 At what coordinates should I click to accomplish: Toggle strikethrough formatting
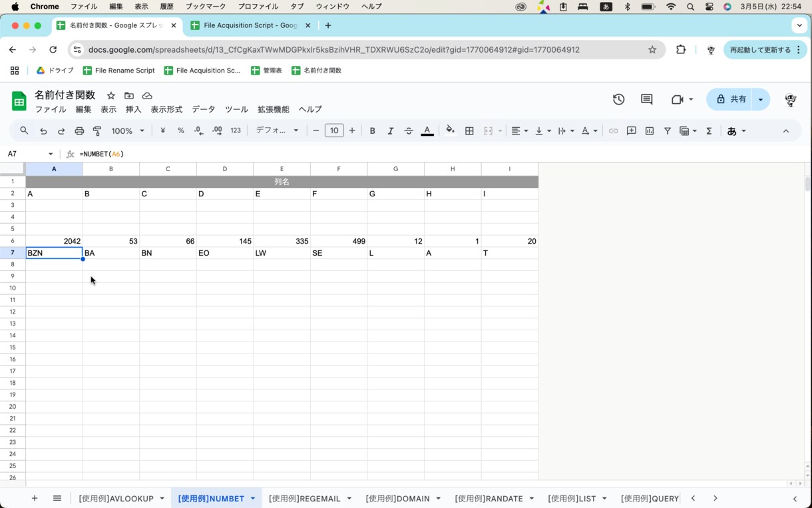click(409, 131)
